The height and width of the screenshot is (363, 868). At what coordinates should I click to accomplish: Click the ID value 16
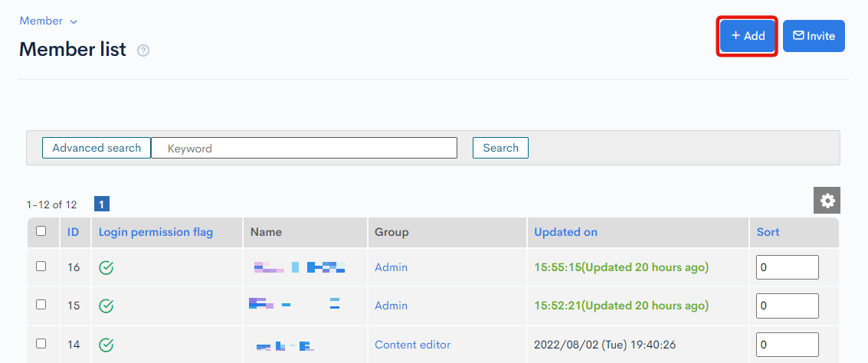pos(74,267)
